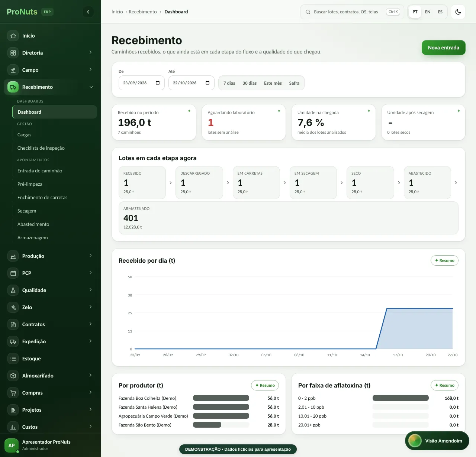Click Resumo on Por faixa de aflatoxina

point(444,385)
